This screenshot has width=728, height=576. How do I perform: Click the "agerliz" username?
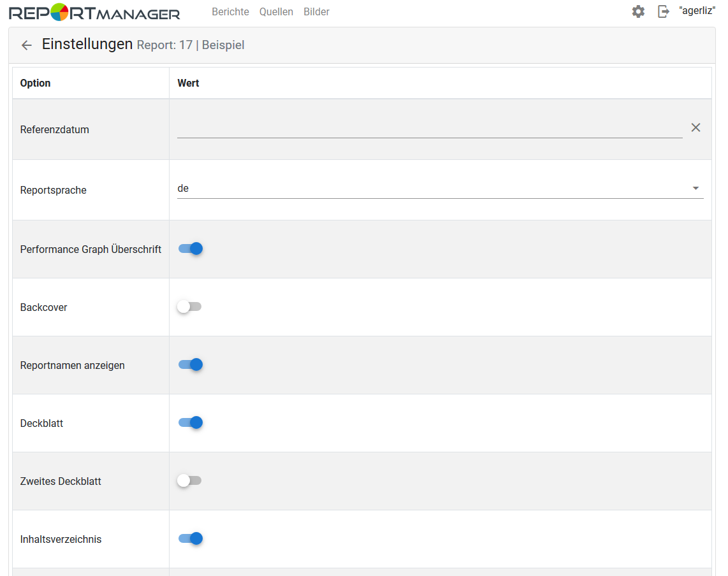coord(697,11)
